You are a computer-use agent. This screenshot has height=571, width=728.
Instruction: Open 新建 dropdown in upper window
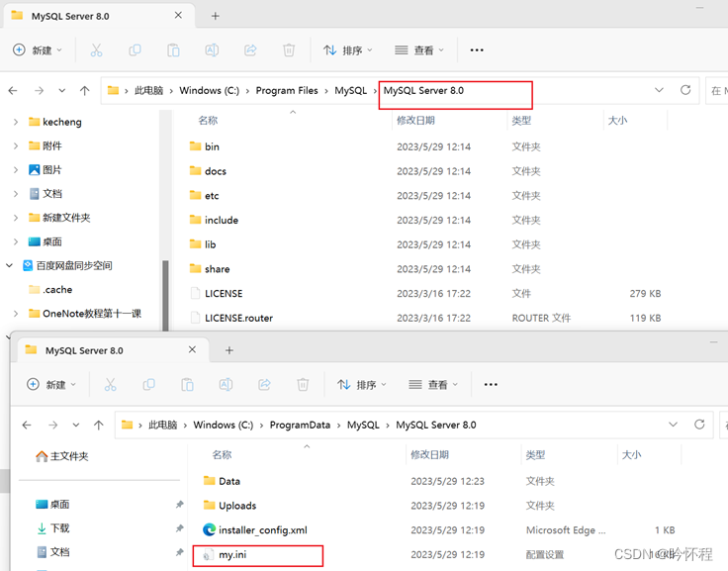coord(38,50)
